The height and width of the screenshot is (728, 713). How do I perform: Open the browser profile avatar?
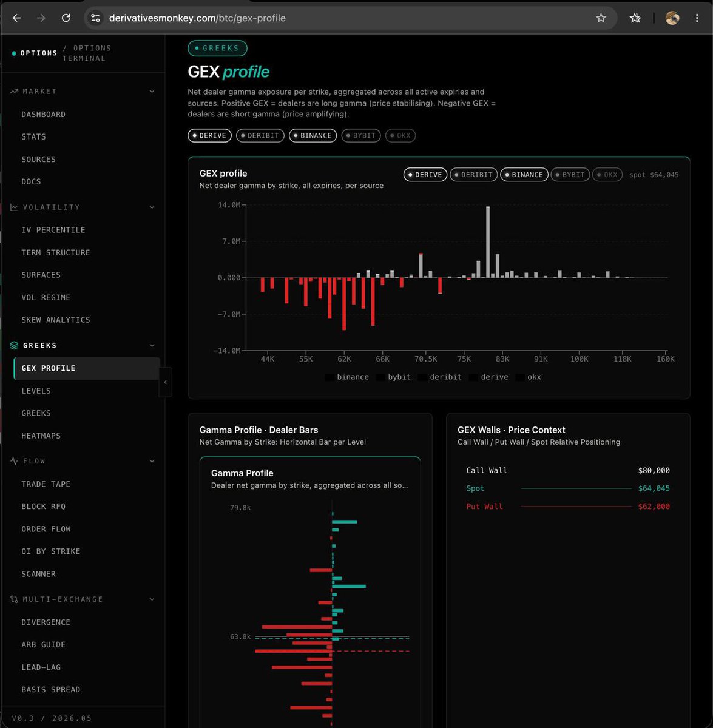coord(672,18)
